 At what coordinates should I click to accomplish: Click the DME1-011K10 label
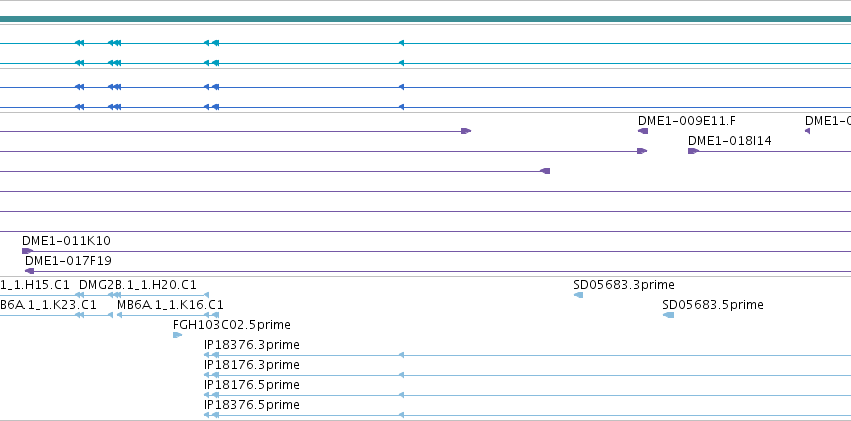66,241
